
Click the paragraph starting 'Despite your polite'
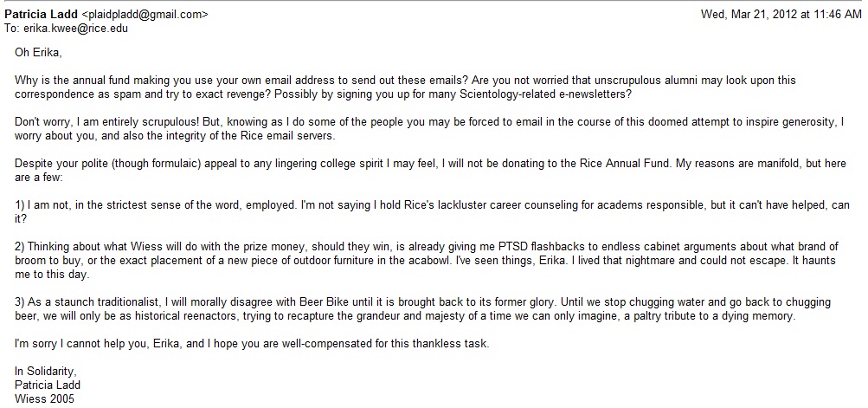pos(430,170)
